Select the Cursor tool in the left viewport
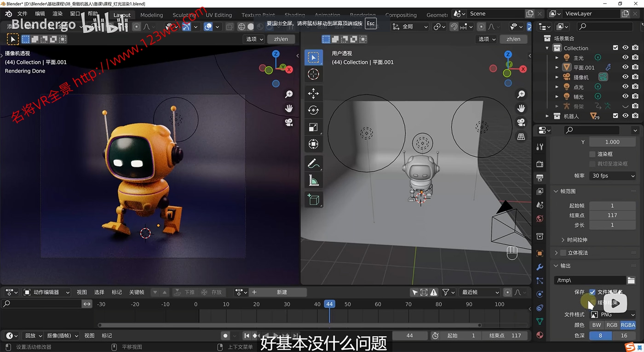644x352 pixels. pos(313,74)
